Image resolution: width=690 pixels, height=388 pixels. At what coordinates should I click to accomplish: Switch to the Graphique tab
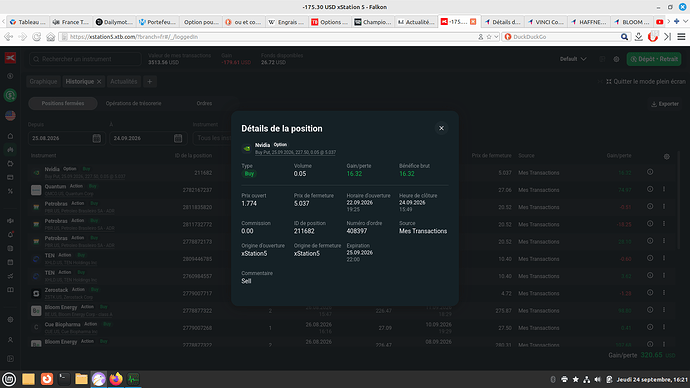[x=43, y=81]
